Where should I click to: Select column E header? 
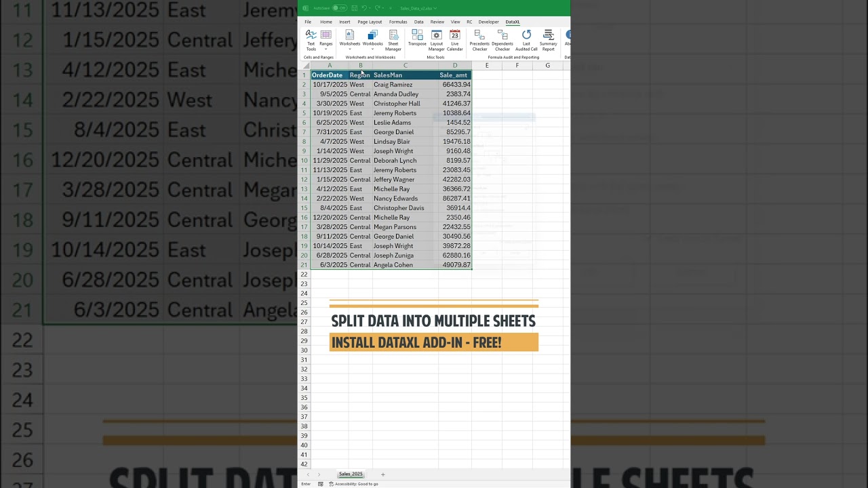[487, 66]
